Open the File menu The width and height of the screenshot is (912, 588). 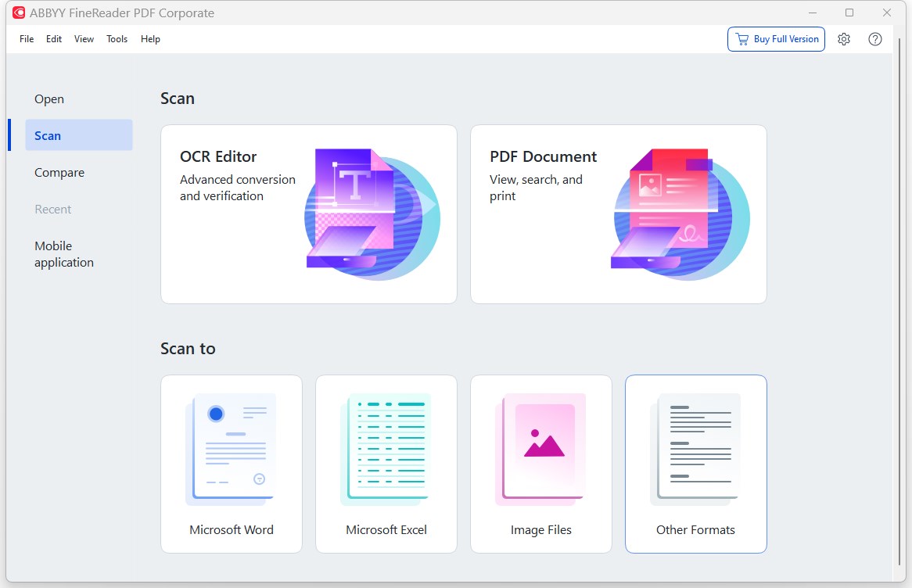pyautogui.click(x=27, y=39)
